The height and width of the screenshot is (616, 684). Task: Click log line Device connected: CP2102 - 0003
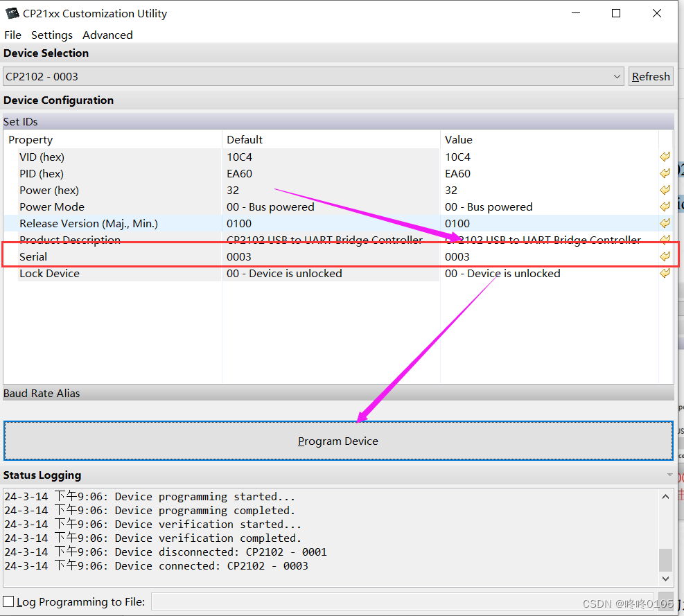[156, 566]
